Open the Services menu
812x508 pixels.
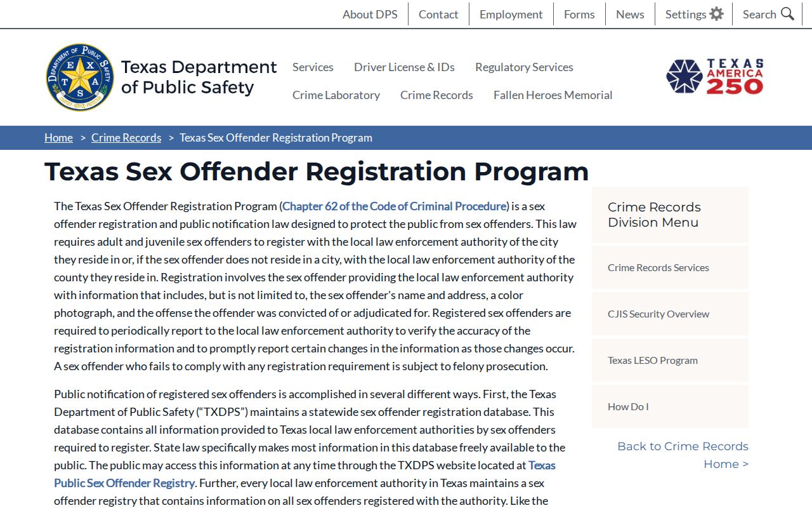[313, 67]
